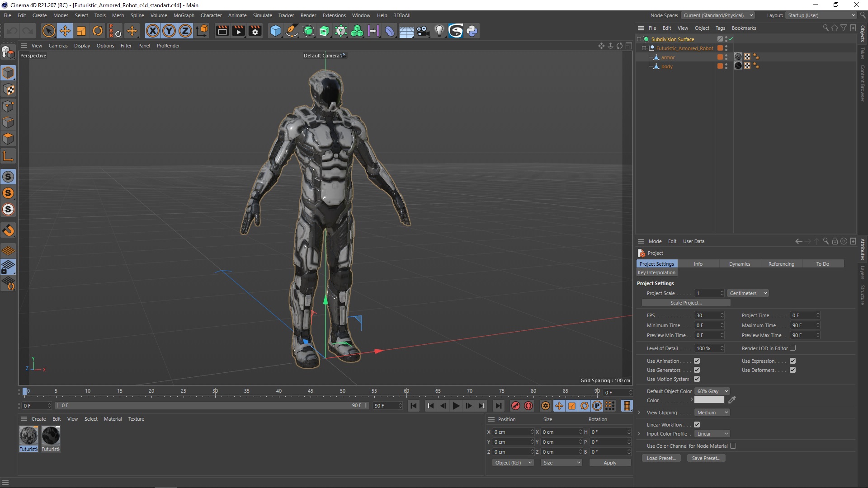Select the Scale tool
Image resolution: width=868 pixels, height=488 pixels.
(x=81, y=31)
